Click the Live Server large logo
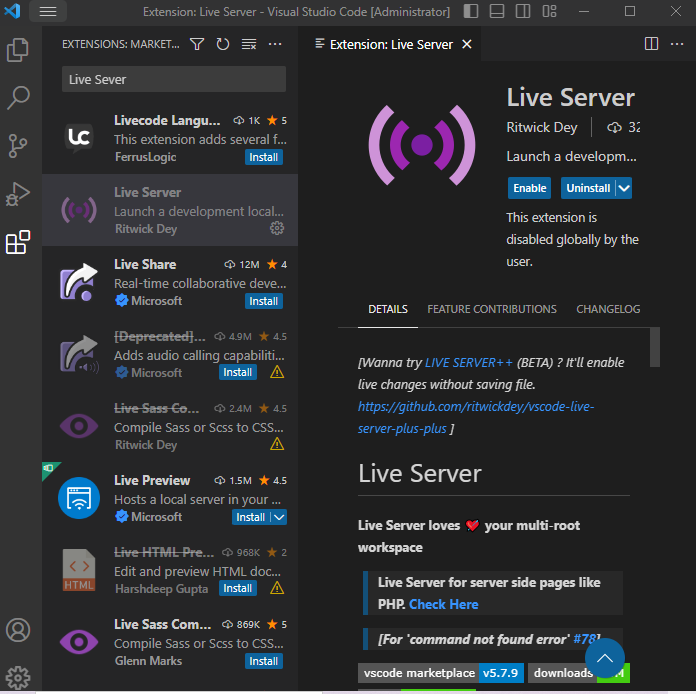696x694 pixels. pos(422,145)
